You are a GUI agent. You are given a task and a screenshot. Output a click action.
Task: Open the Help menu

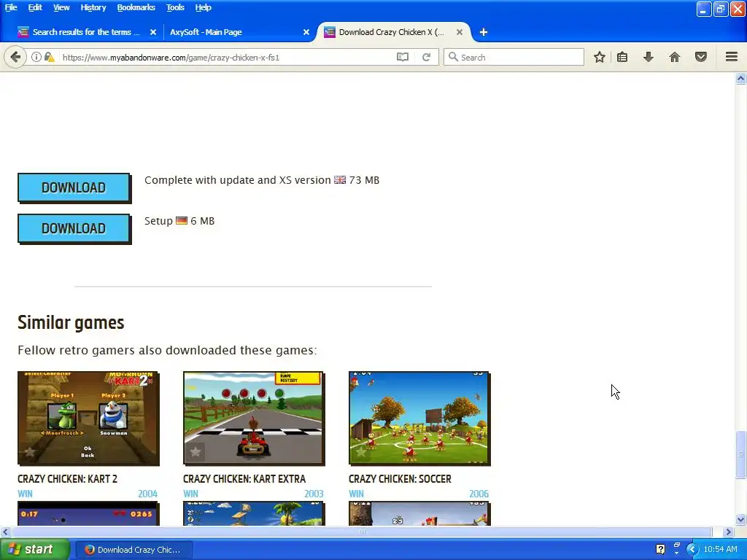[x=203, y=7]
